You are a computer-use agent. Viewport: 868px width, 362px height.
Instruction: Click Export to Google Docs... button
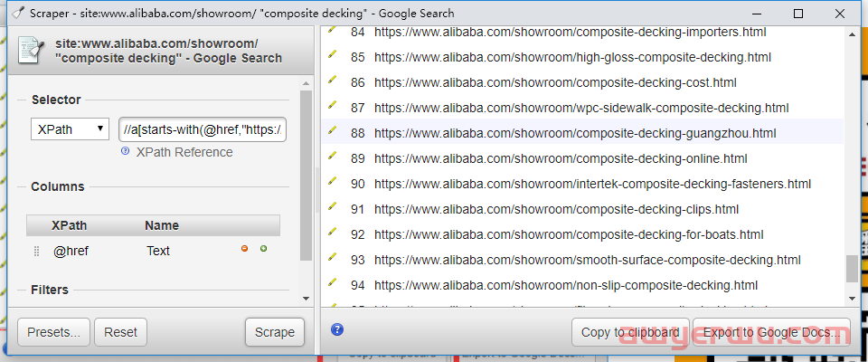click(x=771, y=333)
